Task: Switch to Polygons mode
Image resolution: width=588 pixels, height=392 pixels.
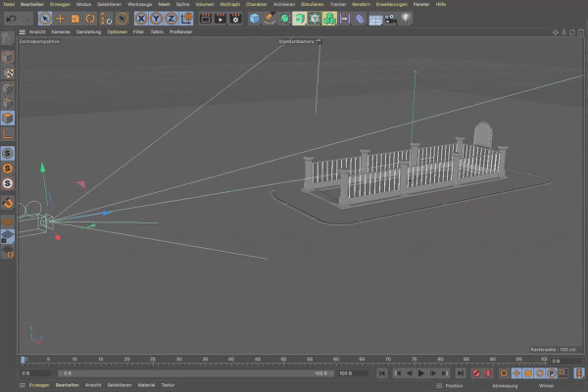Action: coord(8,119)
